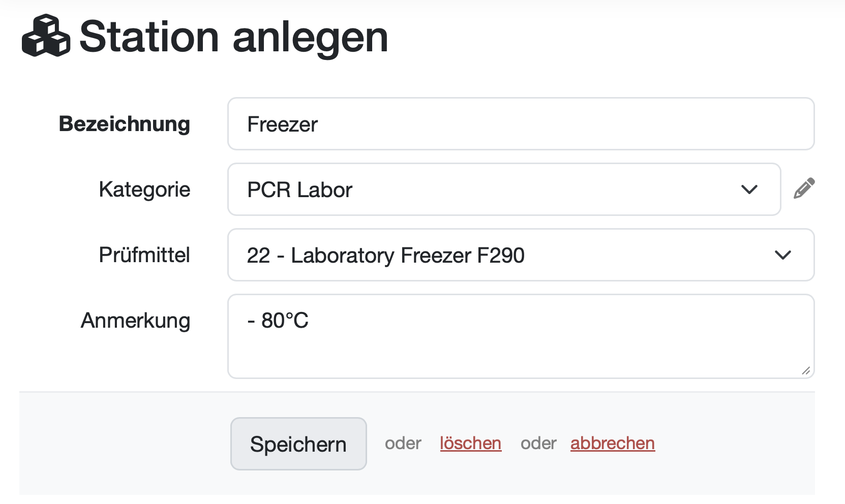845x504 pixels.
Task: Click the löschen link
Action: click(x=470, y=443)
